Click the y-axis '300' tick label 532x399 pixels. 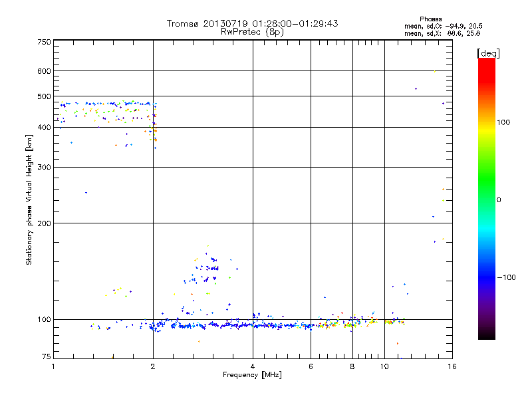point(44,167)
